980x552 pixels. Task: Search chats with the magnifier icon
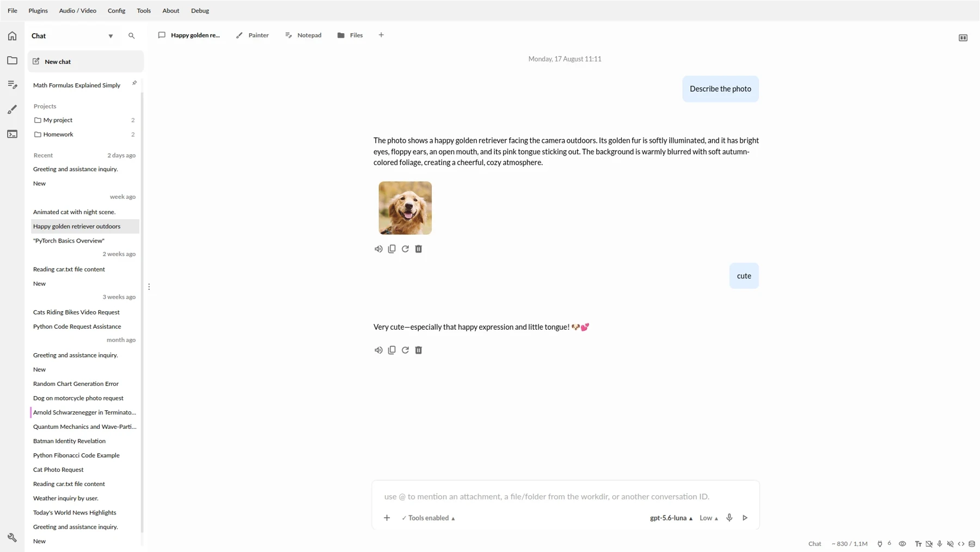point(131,36)
